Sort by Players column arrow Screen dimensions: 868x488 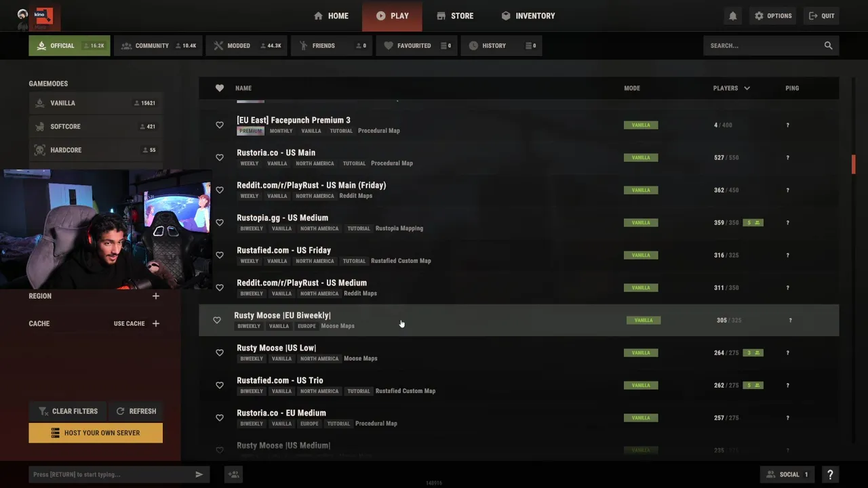point(747,88)
